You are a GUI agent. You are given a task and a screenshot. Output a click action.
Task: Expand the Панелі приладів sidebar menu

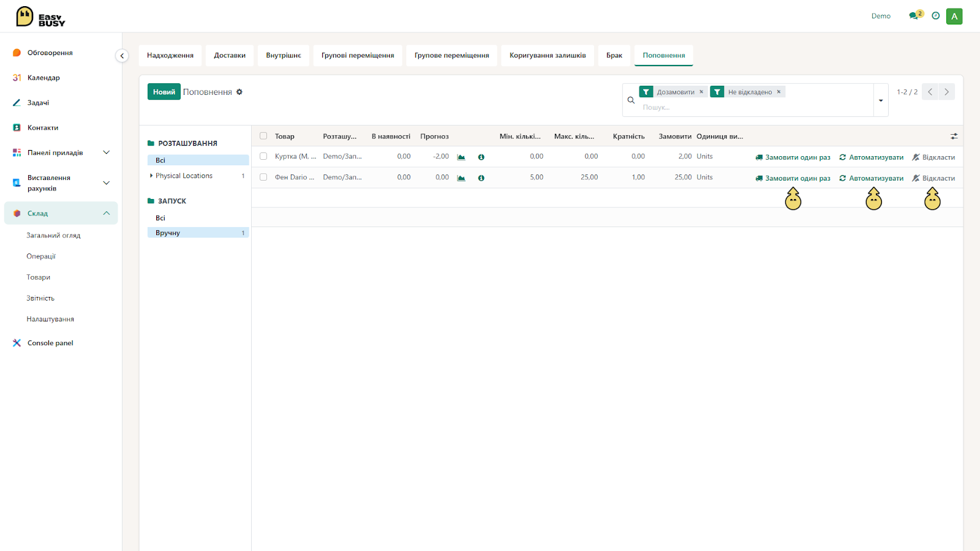point(106,152)
